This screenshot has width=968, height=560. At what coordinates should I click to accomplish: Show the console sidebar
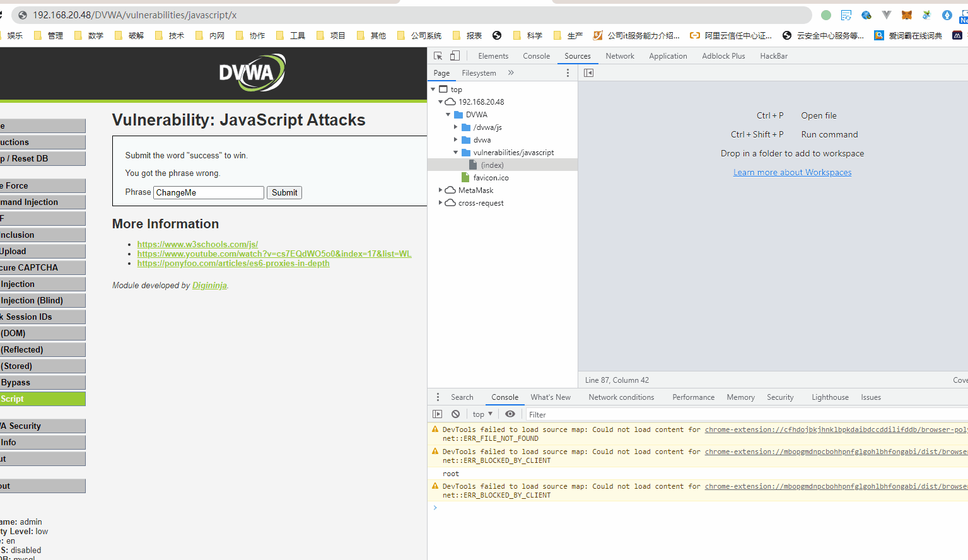[438, 414]
